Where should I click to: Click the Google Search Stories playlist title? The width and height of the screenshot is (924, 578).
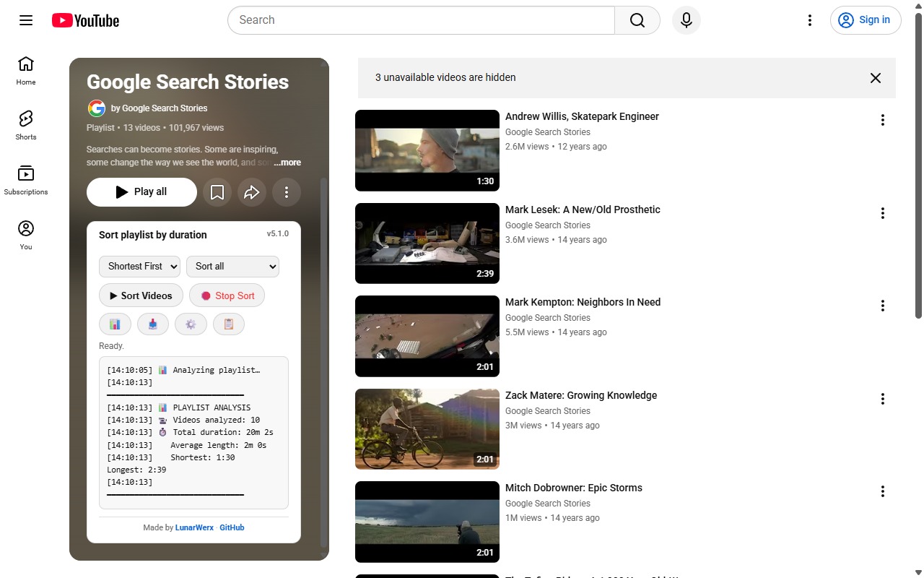[188, 82]
